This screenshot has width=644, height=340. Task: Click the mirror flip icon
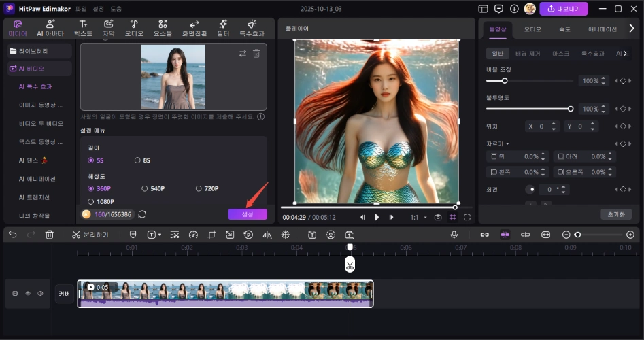267,235
